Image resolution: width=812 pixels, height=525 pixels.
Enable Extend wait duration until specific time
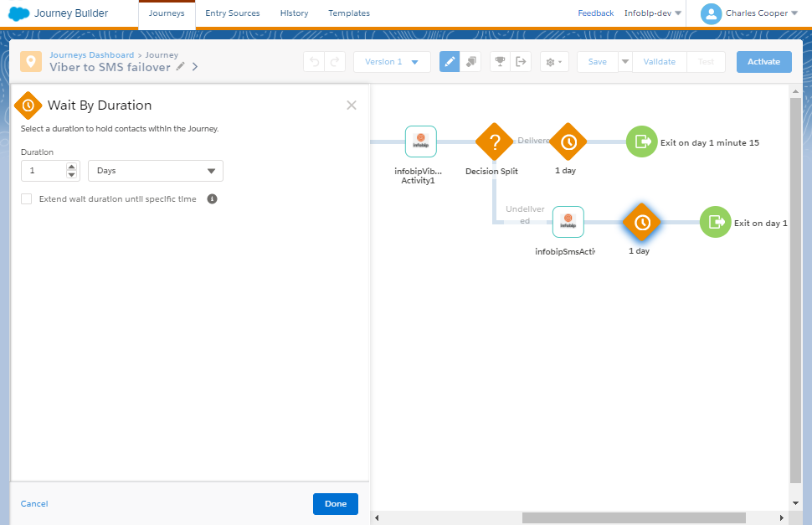click(x=27, y=199)
